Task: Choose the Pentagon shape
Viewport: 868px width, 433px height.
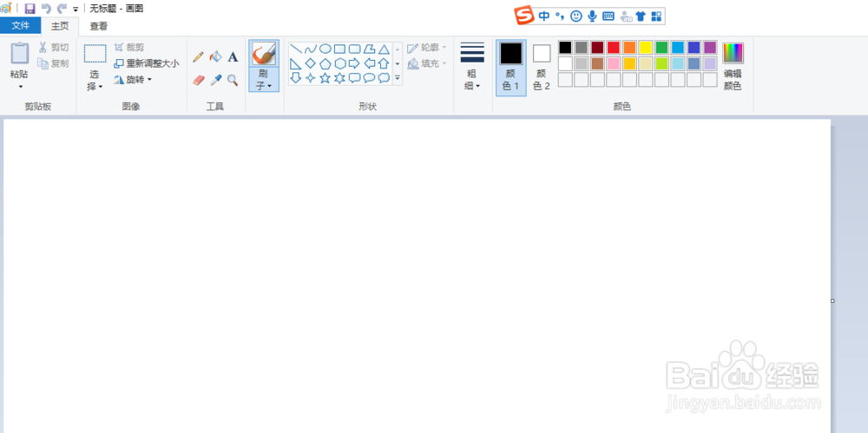Action: (325, 63)
